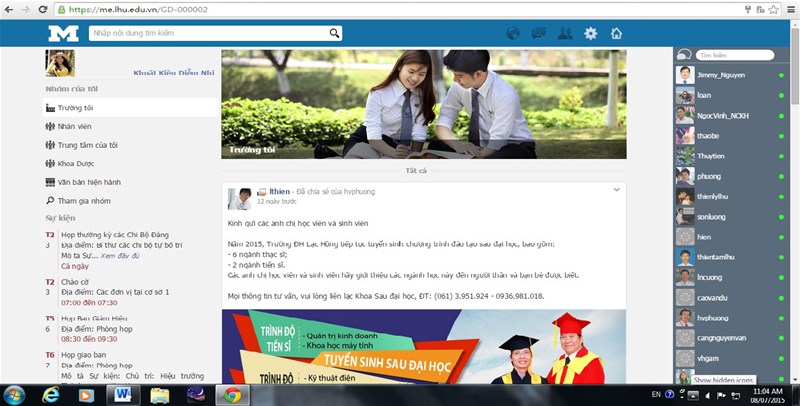Viewport: 800px width, 406px height.
Task: Select 'Khoa Dược' group
Action: pos(76,163)
